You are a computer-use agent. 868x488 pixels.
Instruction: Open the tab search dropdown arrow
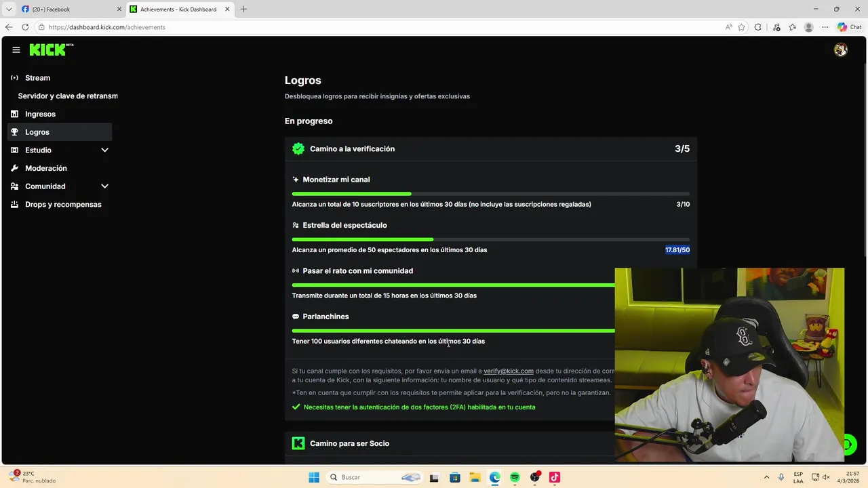click(9, 9)
